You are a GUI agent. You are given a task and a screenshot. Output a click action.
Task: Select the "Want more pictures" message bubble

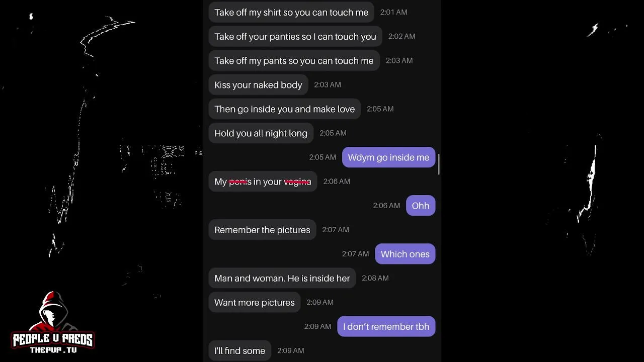255,302
